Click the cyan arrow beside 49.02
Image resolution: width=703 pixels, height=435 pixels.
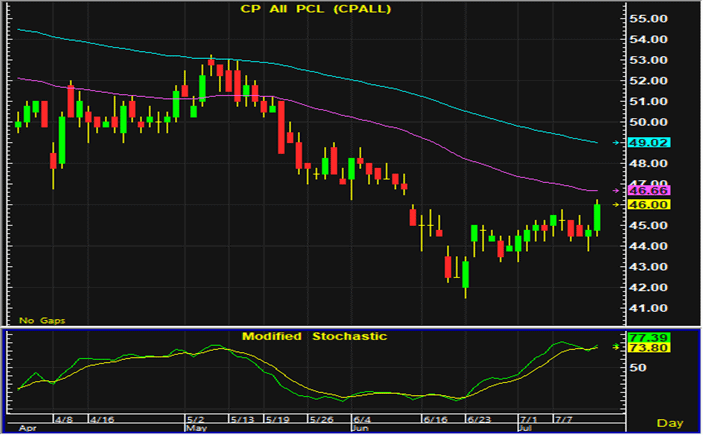click(x=616, y=143)
